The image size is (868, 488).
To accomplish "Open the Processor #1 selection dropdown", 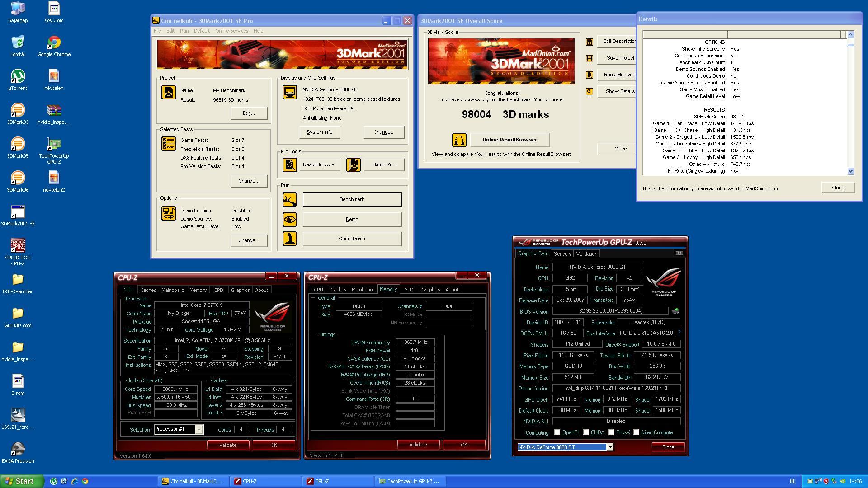I will [x=199, y=430].
